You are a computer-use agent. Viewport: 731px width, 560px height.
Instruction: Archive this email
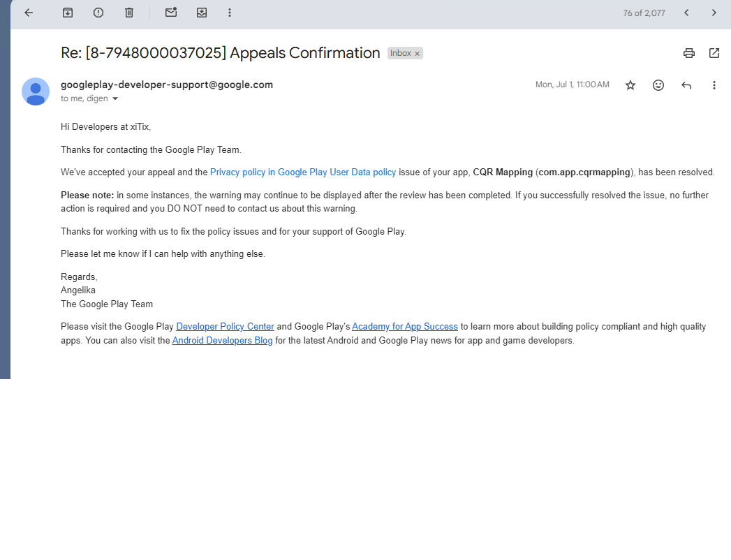[68, 13]
